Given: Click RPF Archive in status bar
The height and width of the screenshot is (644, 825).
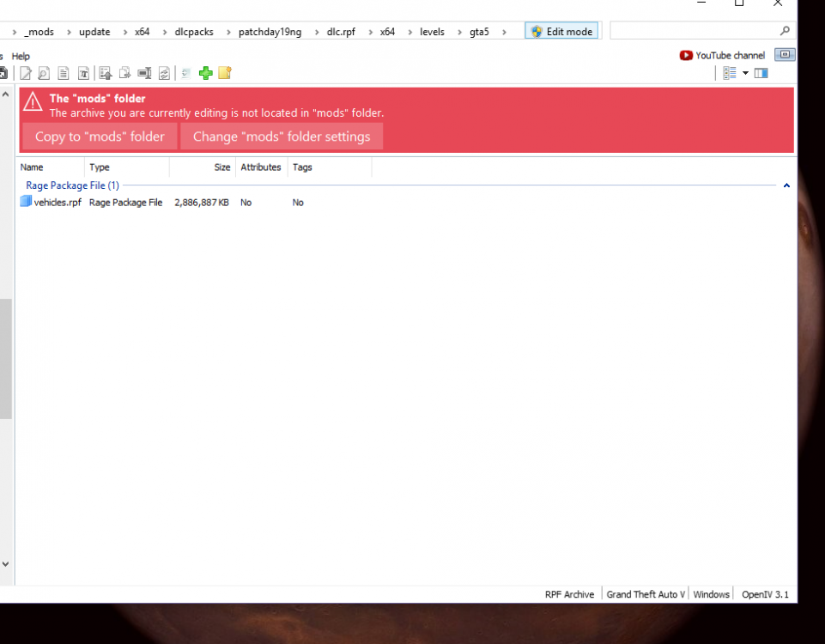Looking at the screenshot, I should [x=569, y=594].
